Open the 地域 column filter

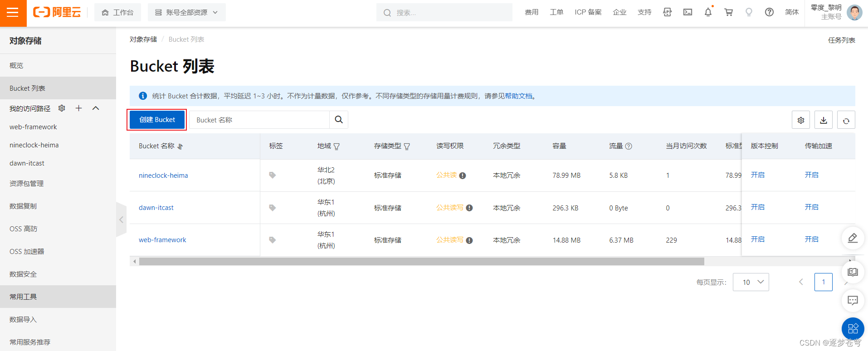(336, 146)
